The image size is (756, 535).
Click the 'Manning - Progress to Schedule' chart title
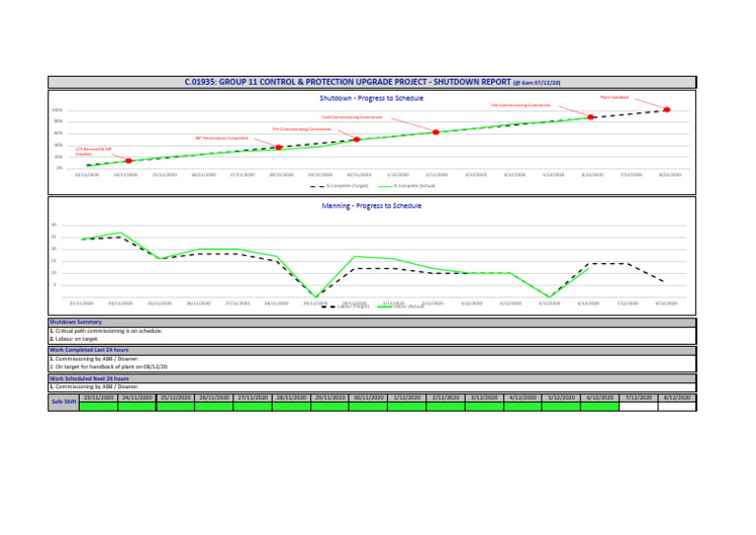(x=371, y=206)
